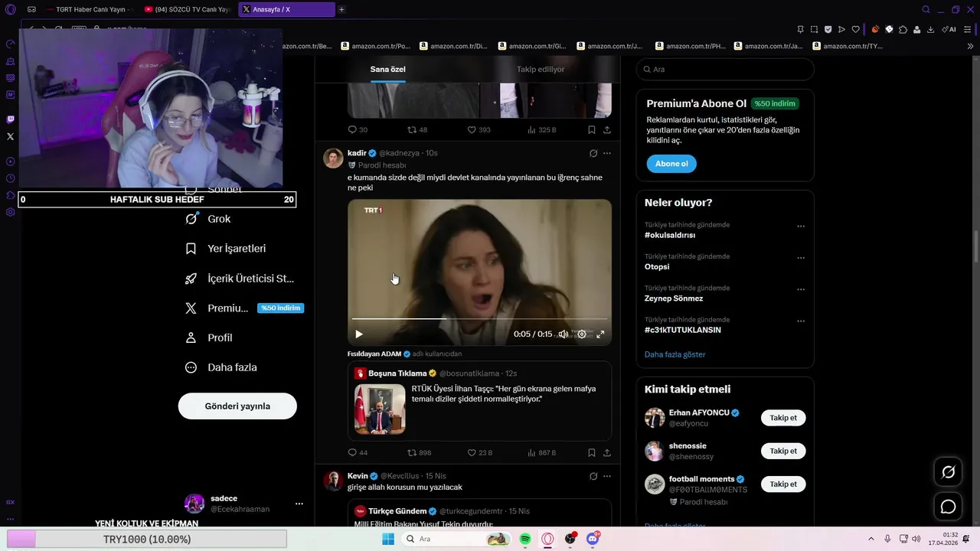Switch to Takip ediliyor tab

(x=541, y=69)
